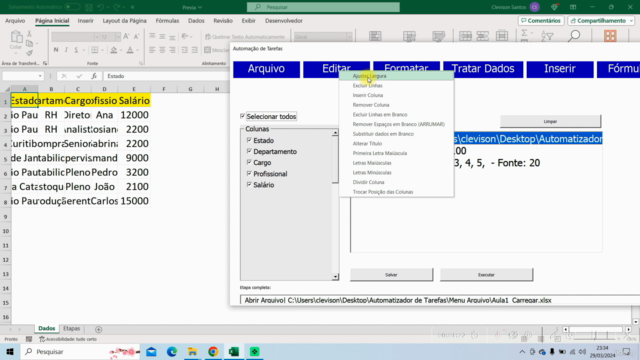640x360 pixels.
Task: Open the number format Geral dropdown
Action: click(x=349, y=37)
